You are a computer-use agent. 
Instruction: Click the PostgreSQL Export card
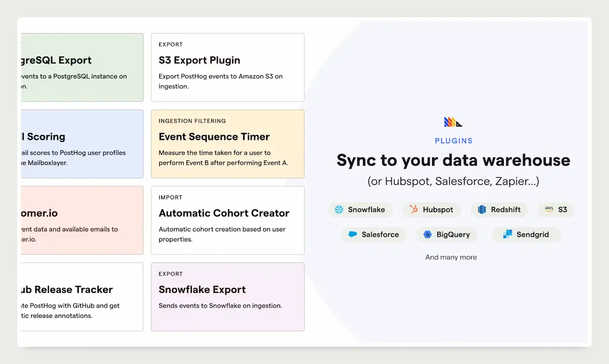(82, 68)
